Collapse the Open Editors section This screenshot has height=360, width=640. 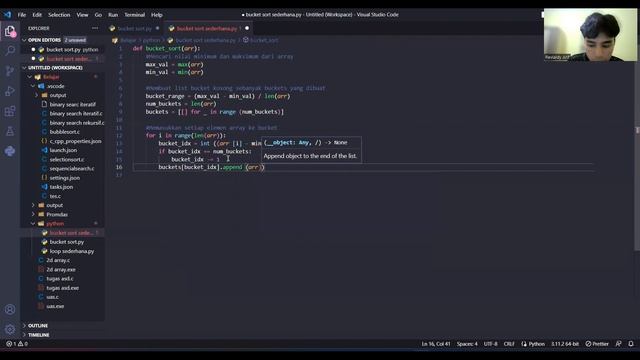[44, 40]
